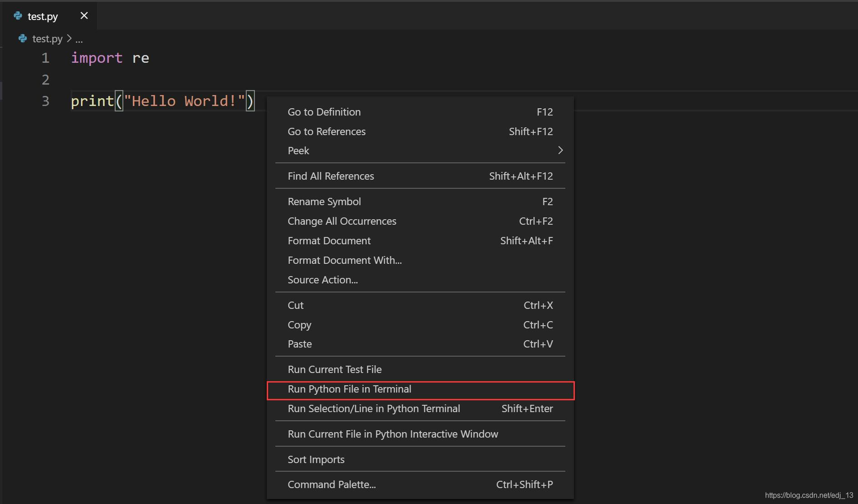Choose Find All References
Viewport: 858px width, 504px height.
[331, 176]
